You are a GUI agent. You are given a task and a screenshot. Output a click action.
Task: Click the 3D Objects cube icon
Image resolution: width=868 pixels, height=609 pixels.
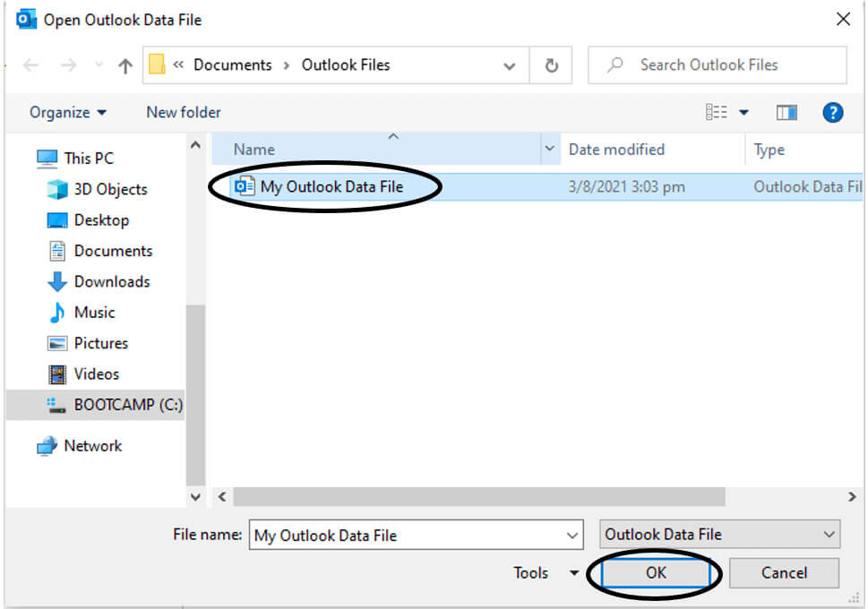click(57, 189)
